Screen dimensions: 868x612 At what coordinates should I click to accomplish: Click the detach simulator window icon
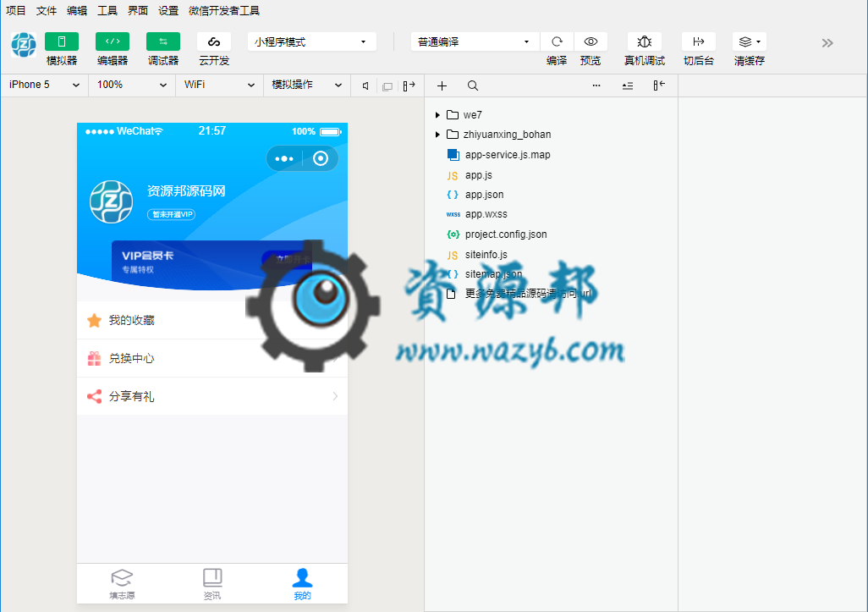point(387,86)
